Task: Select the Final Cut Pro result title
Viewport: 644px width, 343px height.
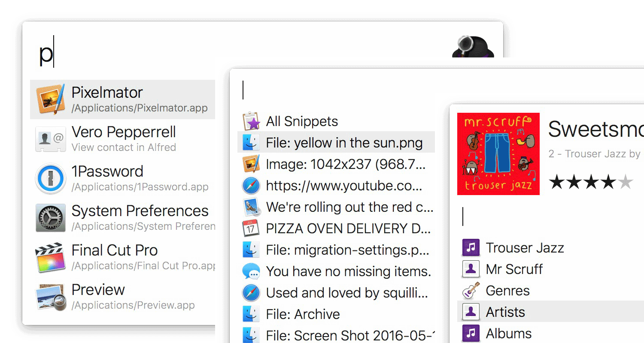Action: point(115,250)
